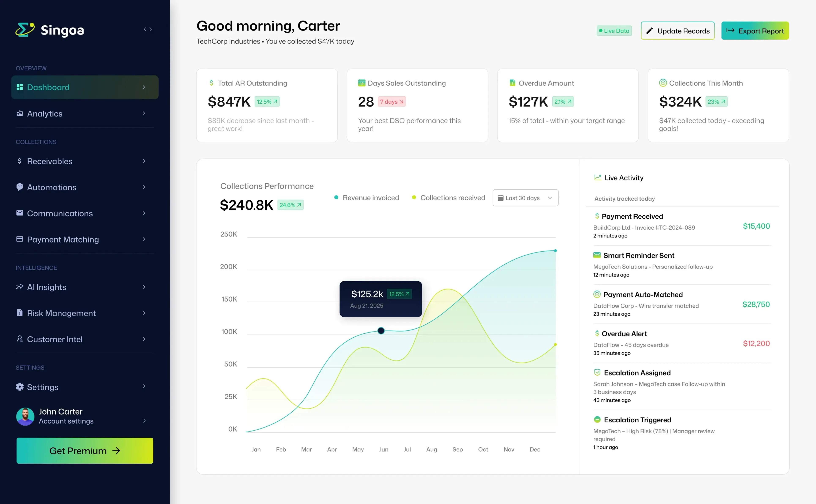The image size is (816, 504).
Task: Click the Analytics chart icon in sidebar
Action: pos(20,113)
